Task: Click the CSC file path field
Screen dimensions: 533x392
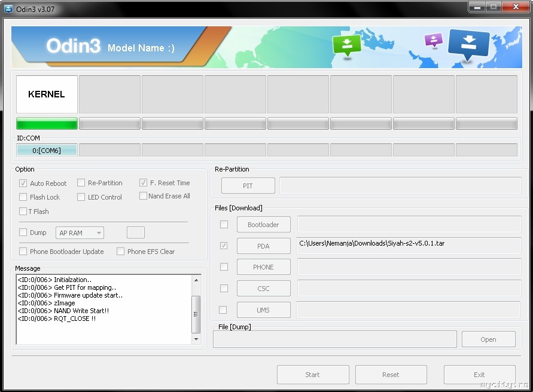Action: tap(409, 288)
